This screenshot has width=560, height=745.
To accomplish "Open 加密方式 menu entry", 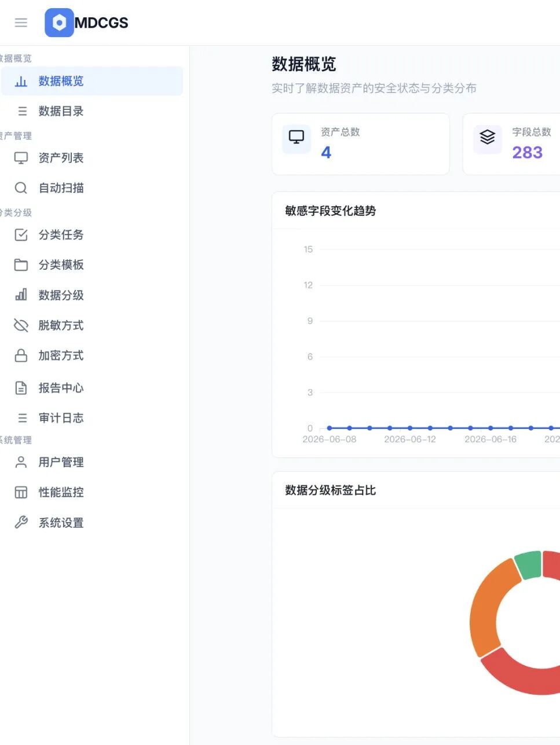I will click(91, 355).
